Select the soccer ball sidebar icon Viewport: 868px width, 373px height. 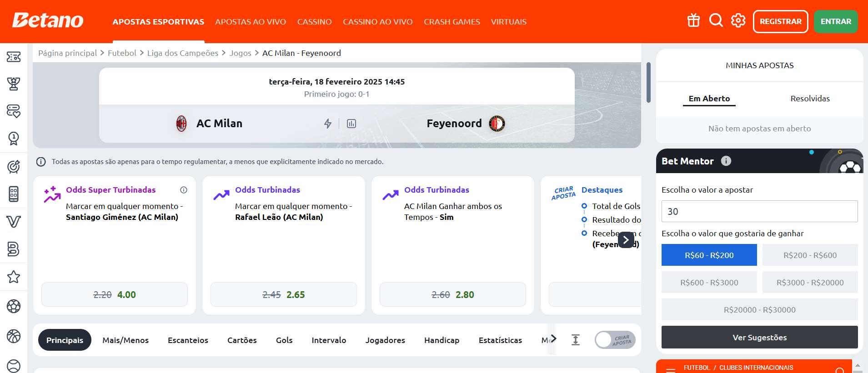click(x=14, y=306)
